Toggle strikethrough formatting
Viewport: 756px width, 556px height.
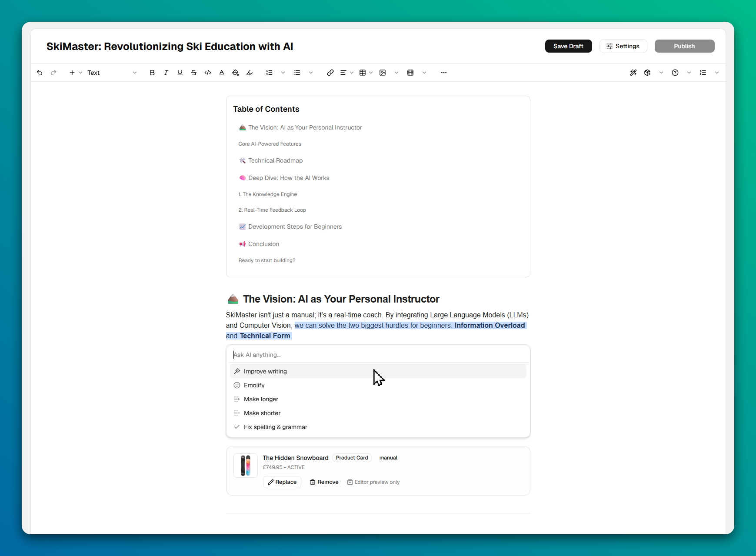tap(194, 73)
